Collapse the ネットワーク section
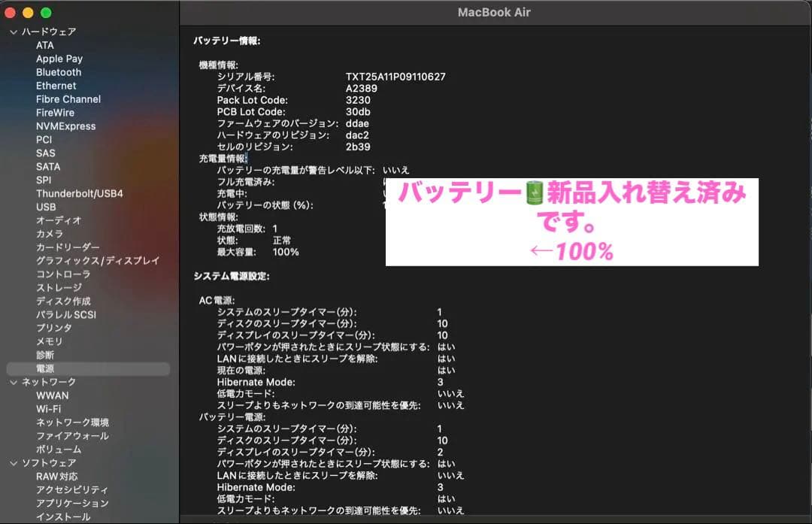 (x=13, y=381)
